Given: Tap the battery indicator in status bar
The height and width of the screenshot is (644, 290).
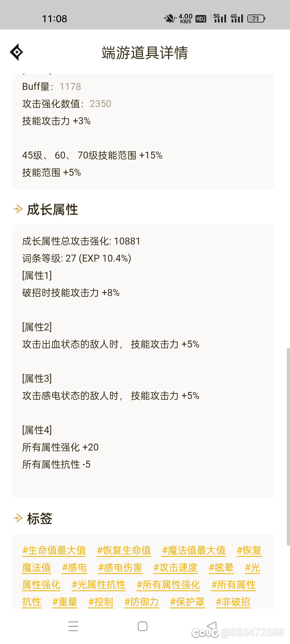Looking at the screenshot, I should pos(256,19).
